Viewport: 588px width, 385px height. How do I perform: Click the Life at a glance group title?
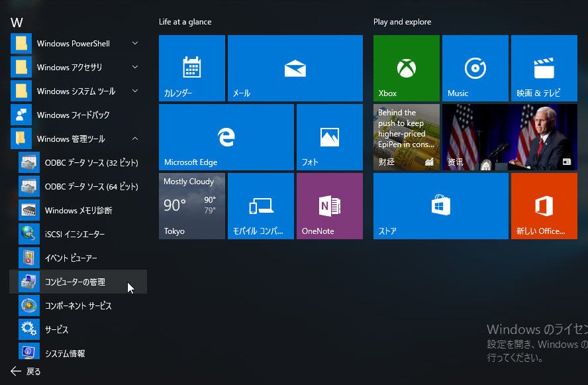click(x=185, y=22)
